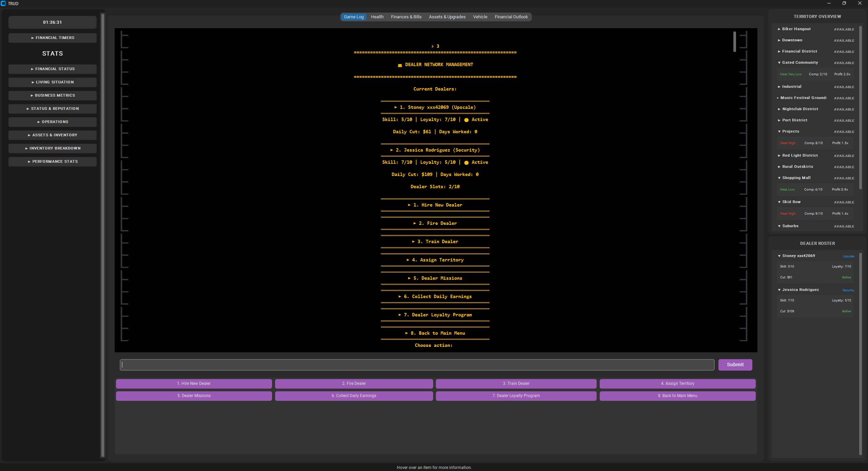Click the 6. Collect Daily Earnings button
Image resolution: width=868 pixels, height=471 pixels.
coord(354,396)
